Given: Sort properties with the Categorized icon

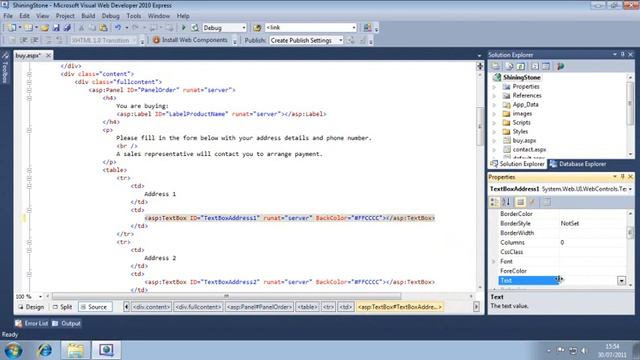Looking at the screenshot, I should pos(494,202).
